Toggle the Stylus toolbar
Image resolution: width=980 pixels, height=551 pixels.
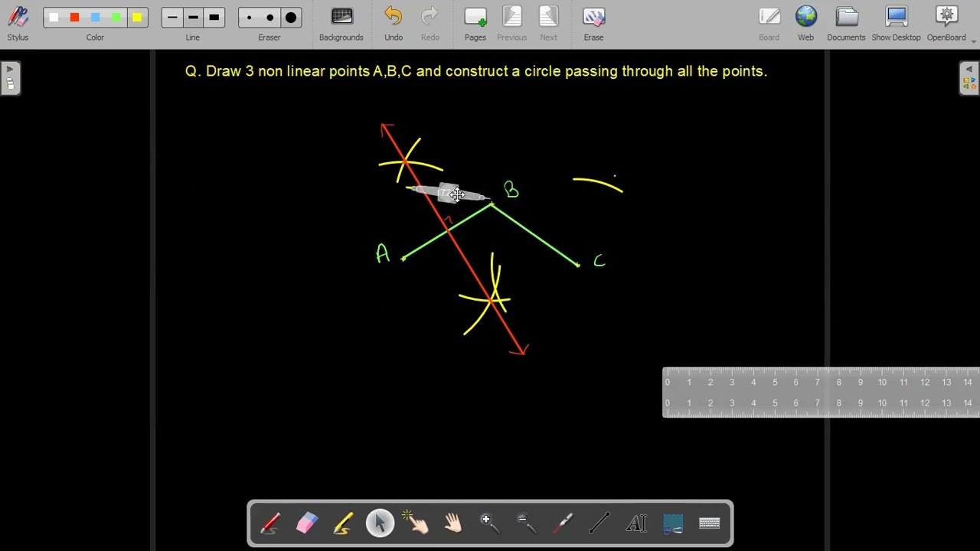[18, 24]
